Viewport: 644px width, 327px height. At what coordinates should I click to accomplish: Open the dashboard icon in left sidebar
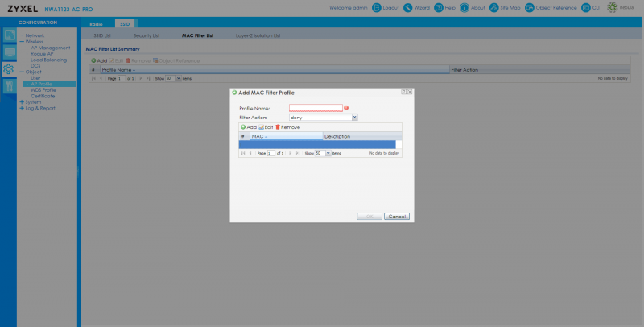pyautogui.click(x=10, y=35)
